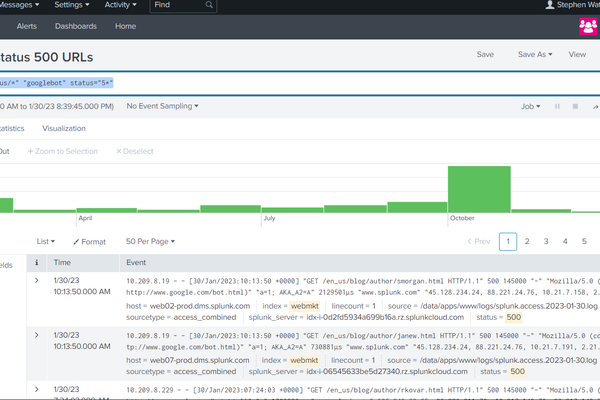Click the search query text box

point(300,83)
